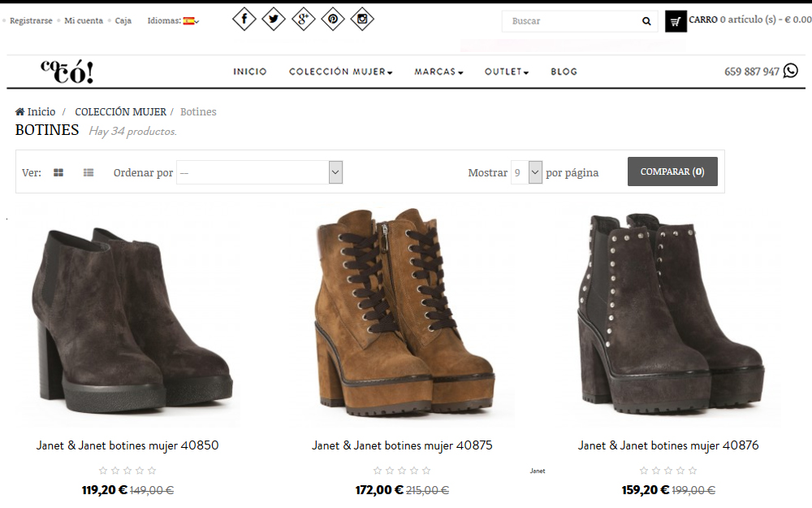812x508 pixels.
Task: Expand the COLECCIÓN MUJER menu
Action: pyautogui.click(x=341, y=72)
